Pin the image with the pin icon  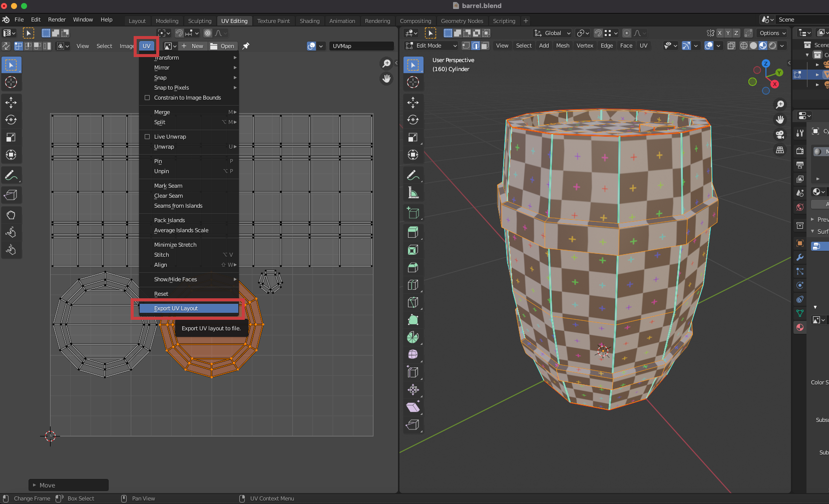click(x=246, y=46)
